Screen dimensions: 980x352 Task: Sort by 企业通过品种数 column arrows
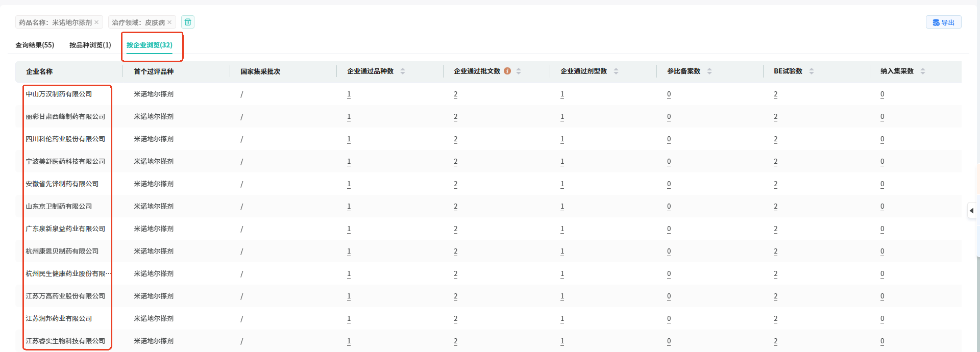[x=403, y=71]
